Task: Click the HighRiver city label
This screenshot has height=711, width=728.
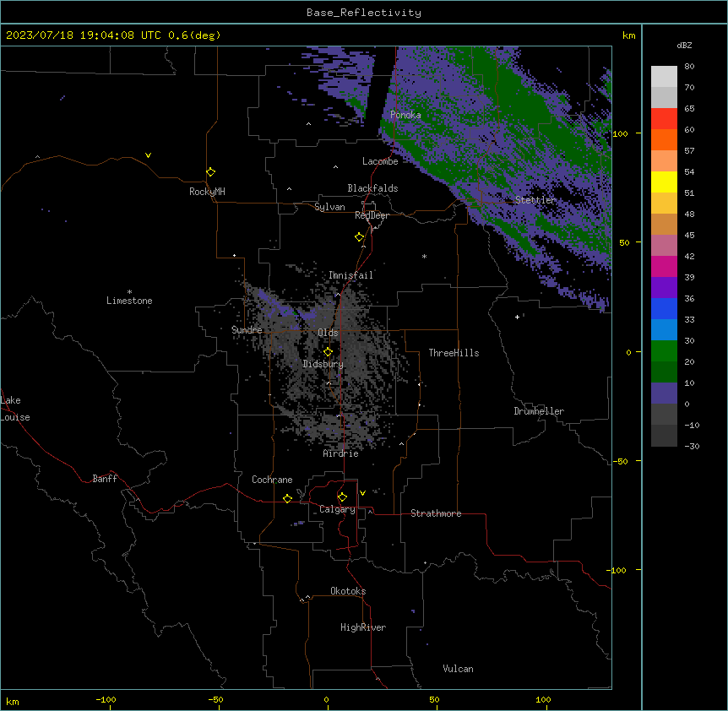Action: pos(363,627)
